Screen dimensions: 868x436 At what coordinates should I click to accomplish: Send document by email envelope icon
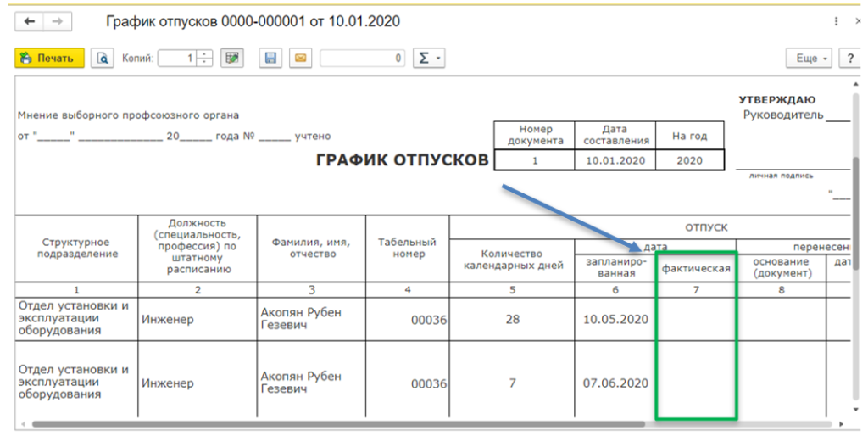pyautogui.click(x=299, y=59)
